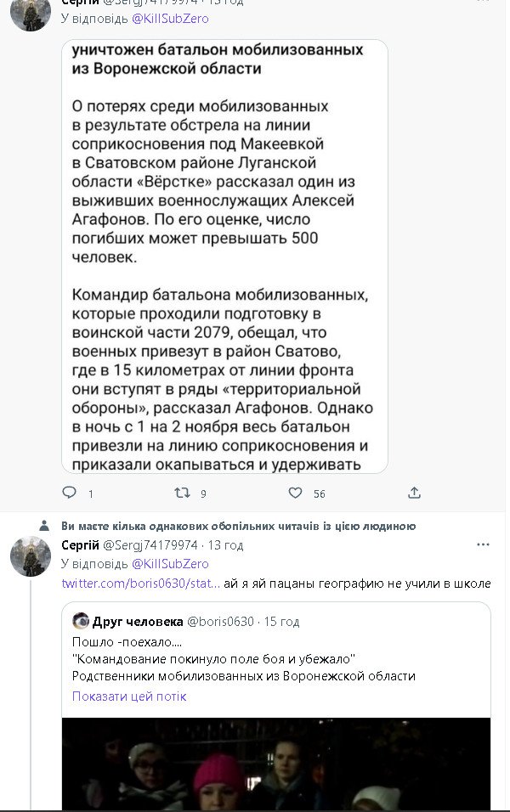Like the tweet with 56 likes
The height and width of the screenshot is (812, 510).
coord(296,493)
